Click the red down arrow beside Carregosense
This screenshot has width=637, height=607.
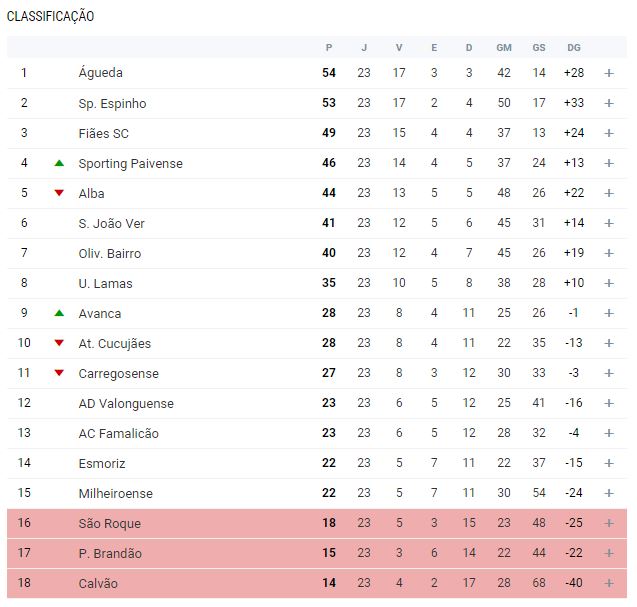59,373
